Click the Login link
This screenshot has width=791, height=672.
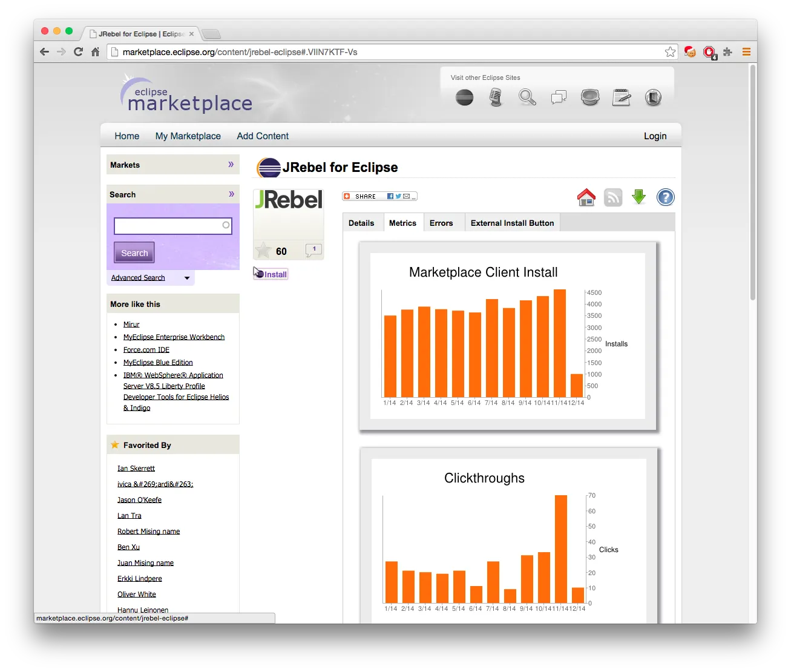(x=655, y=136)
